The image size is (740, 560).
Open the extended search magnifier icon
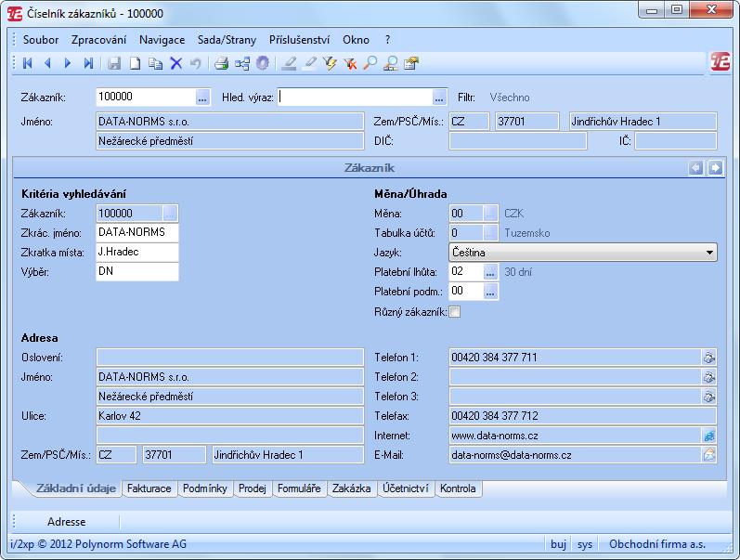pos(391,63)
